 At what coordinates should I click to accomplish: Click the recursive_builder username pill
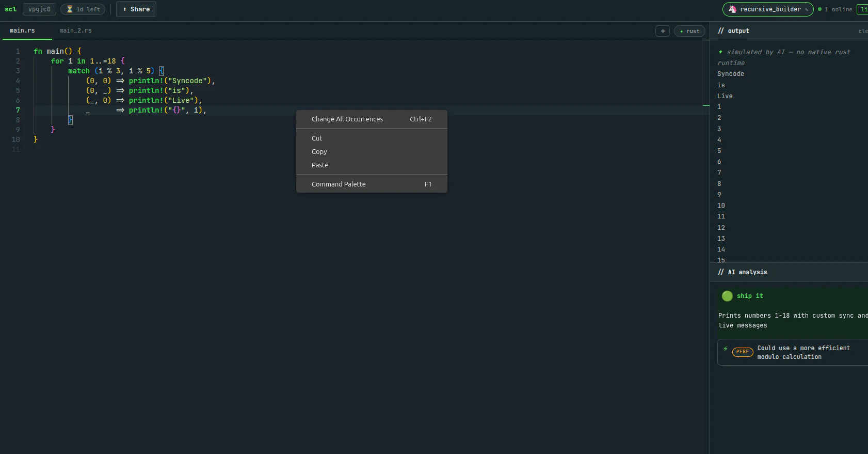(x=768, y=9)
